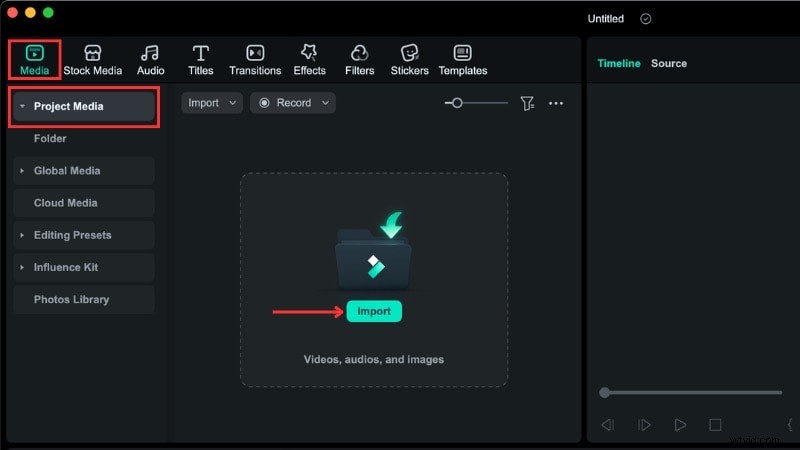Open the Record dropdown
Screen dimensions: 800x450
[293, 103]
